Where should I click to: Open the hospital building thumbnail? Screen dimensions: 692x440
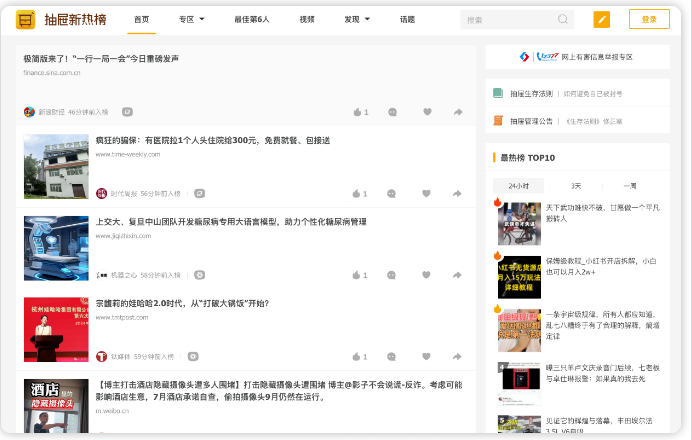pyautogui.click(x=56, y=166)
